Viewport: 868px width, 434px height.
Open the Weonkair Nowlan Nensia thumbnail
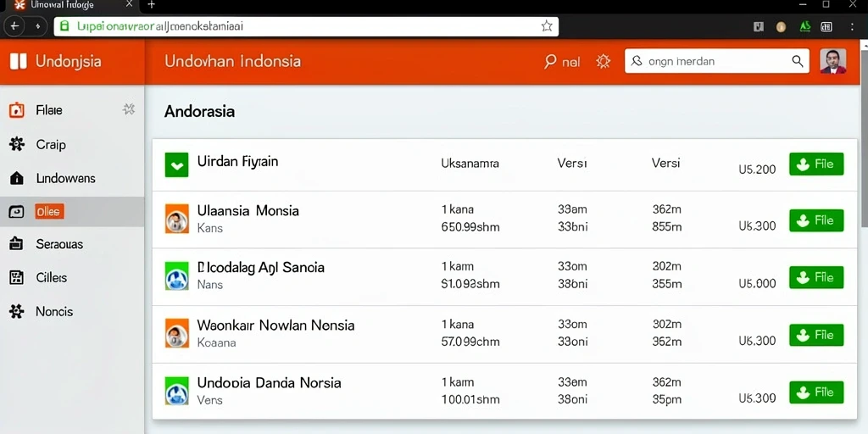click(176, 334)
